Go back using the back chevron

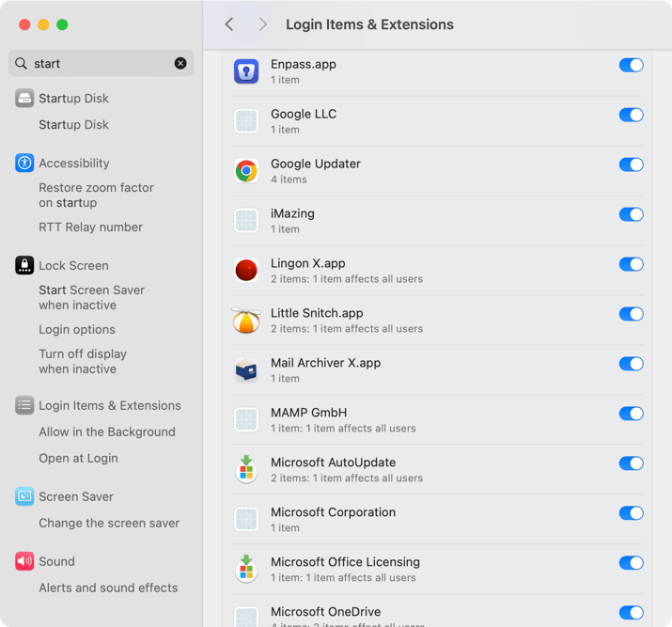(x=229, y=24)
